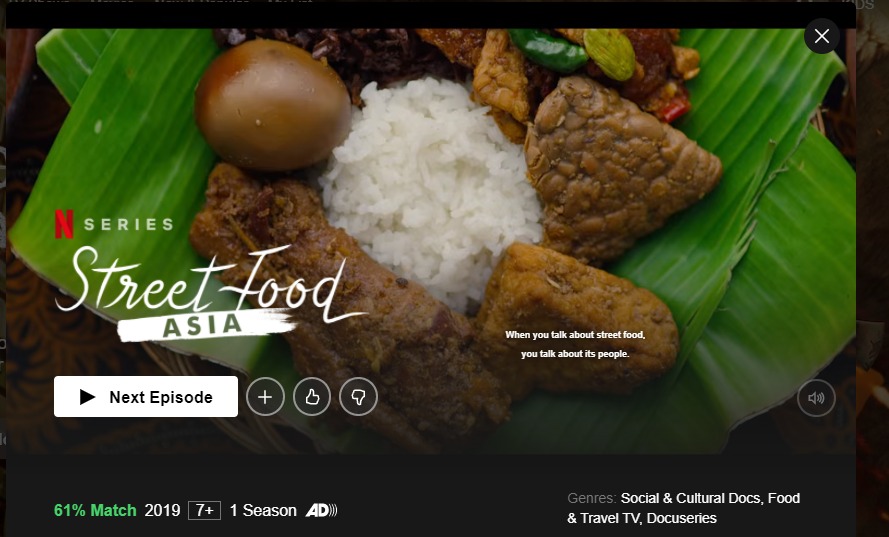889x537 pixels.
Task: Click the 1 Season label
Action: pyautogui.click(x=263, y=510)
